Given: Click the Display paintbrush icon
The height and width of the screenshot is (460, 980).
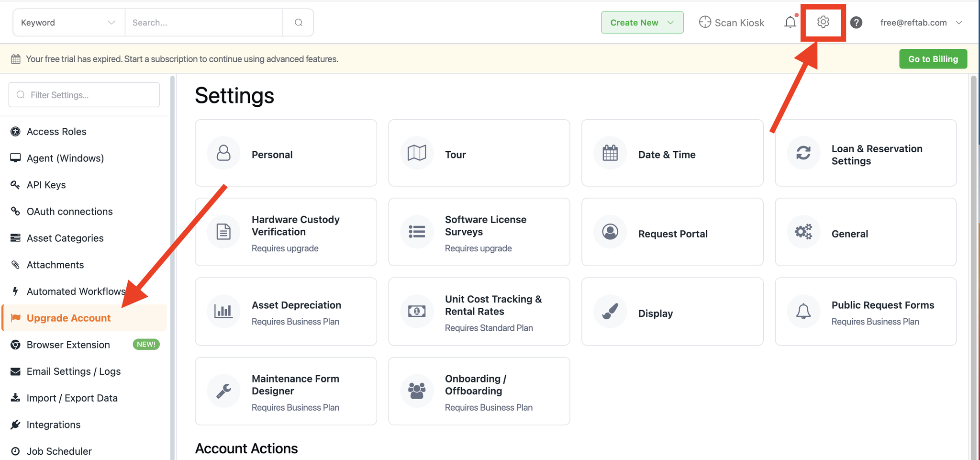Looking at the screenshot, I should [610, 312].
